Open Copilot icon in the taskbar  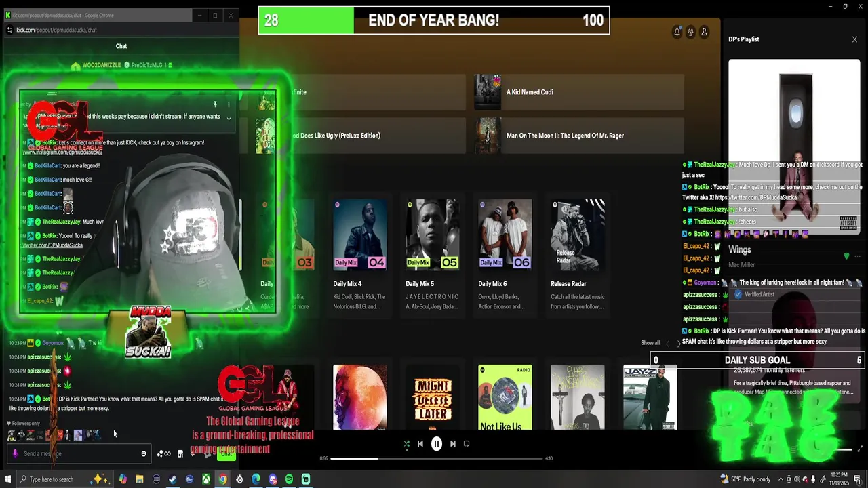123,479
